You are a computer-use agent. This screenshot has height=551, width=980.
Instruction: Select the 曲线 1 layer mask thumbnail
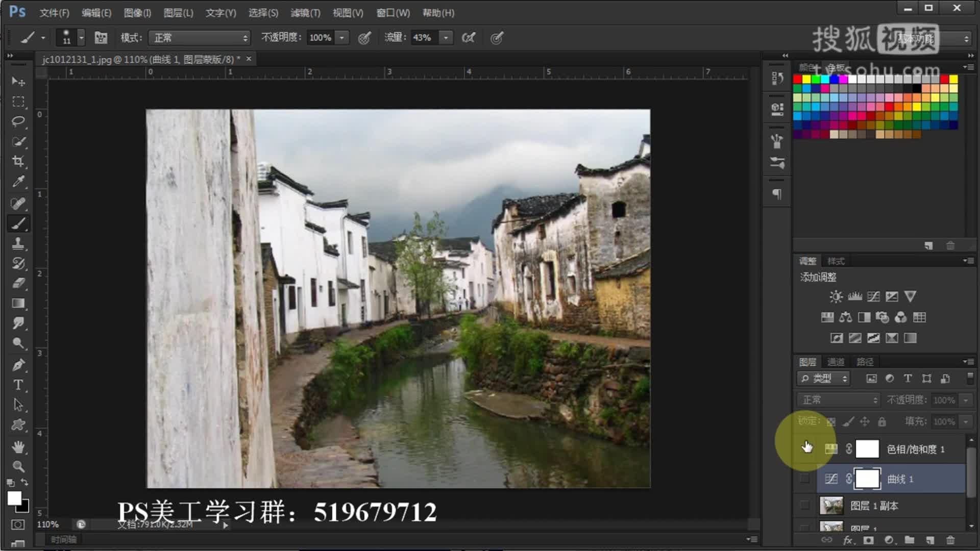[868, 479]
